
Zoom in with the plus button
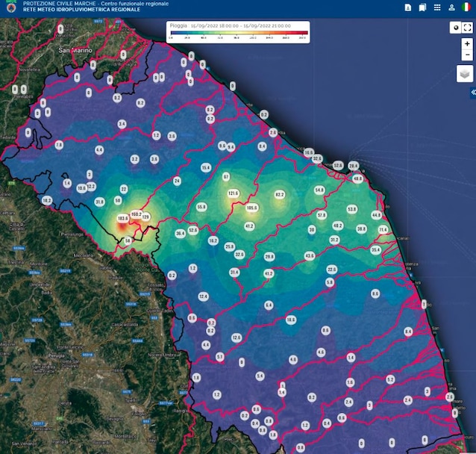pos(467,44)
